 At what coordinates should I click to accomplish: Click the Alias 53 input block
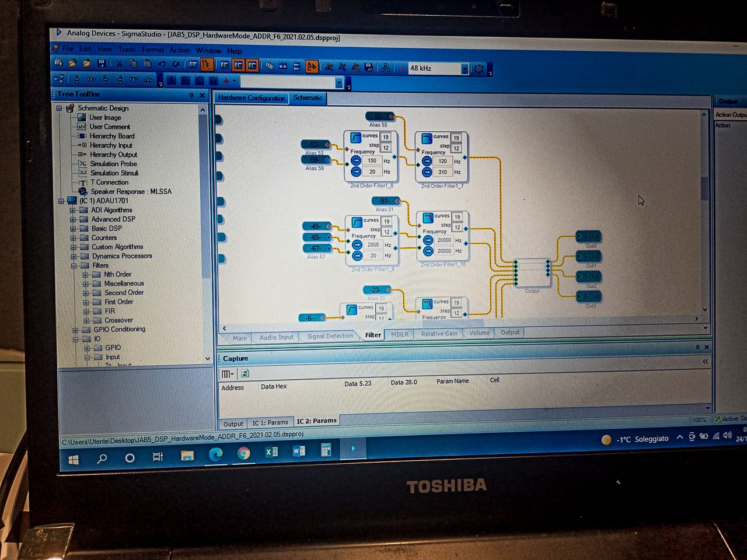pos(315,144)
